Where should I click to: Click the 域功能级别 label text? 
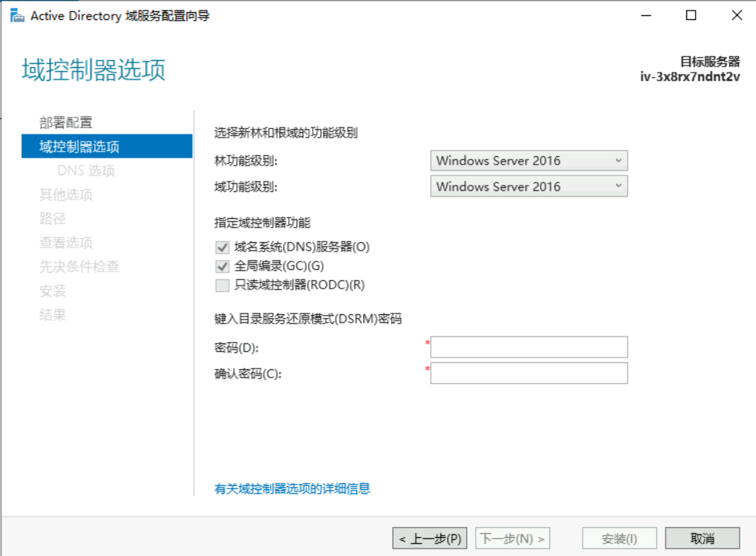246,187
